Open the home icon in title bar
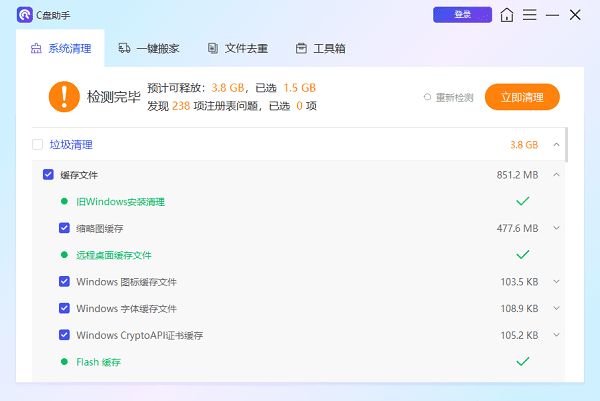This screenshot has width=600, height=401. (x=508, y=15)
